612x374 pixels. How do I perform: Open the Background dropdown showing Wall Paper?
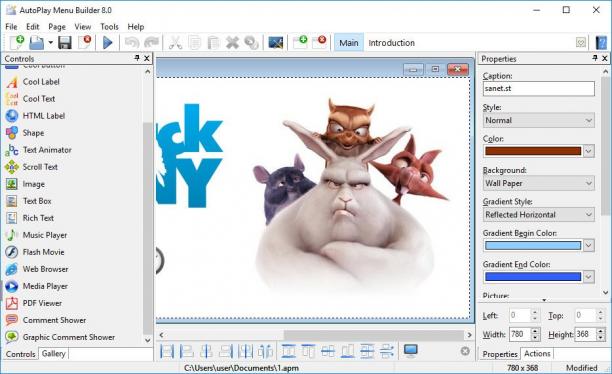click(539, 183)
